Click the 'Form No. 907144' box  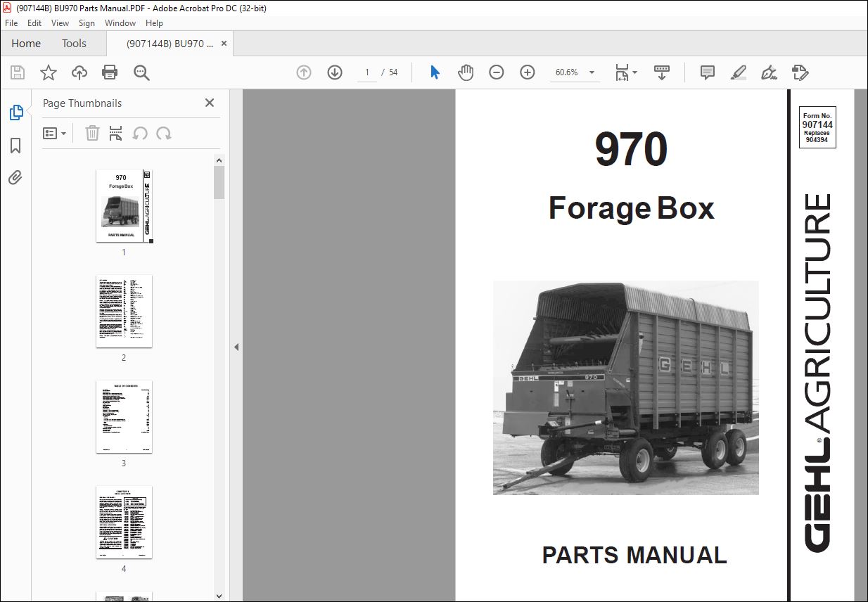point(817,127)
